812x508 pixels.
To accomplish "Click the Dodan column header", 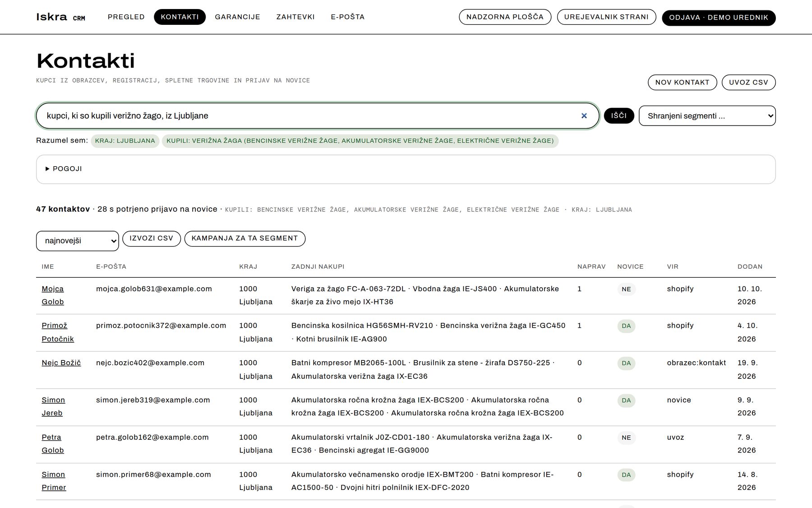I will click(750, 267).
